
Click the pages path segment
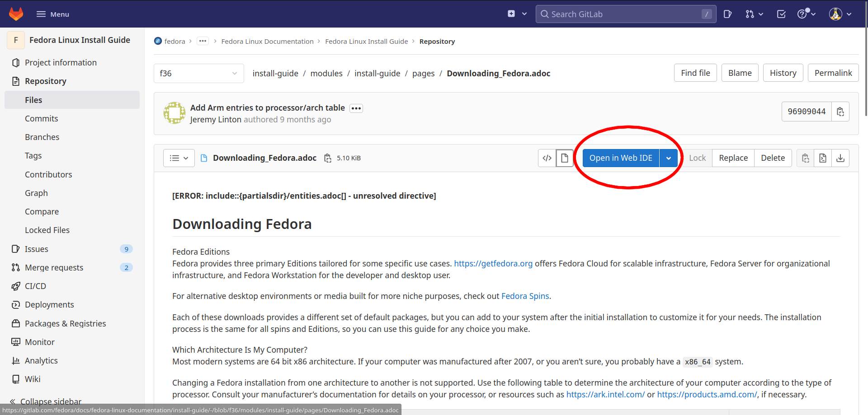pyautogui.click(x=423, y=73)
